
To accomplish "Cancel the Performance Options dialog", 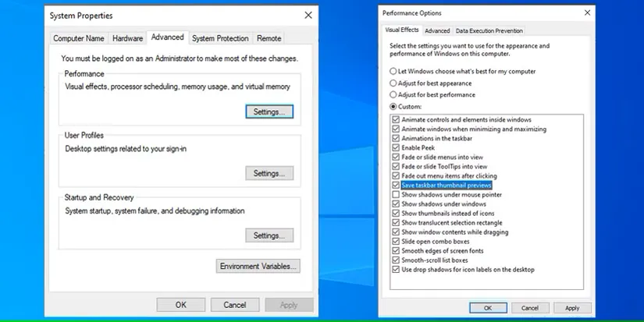I will (x=530, y=308).
